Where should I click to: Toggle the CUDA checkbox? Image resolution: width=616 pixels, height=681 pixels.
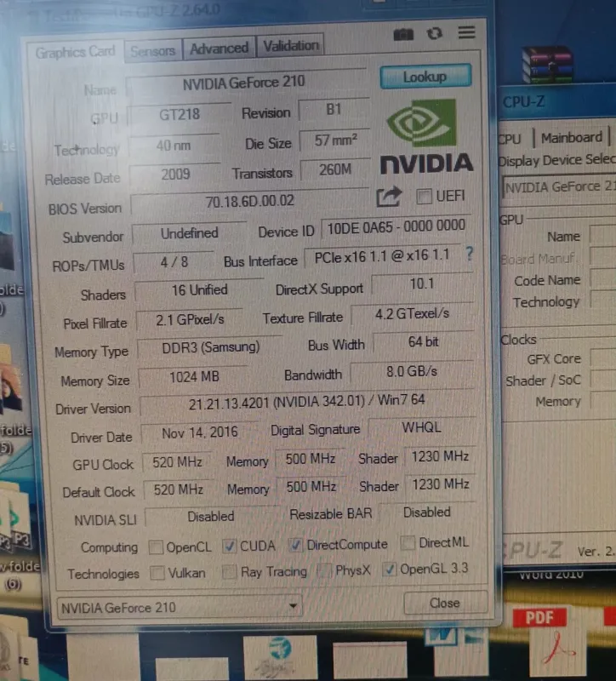point(229,546)
